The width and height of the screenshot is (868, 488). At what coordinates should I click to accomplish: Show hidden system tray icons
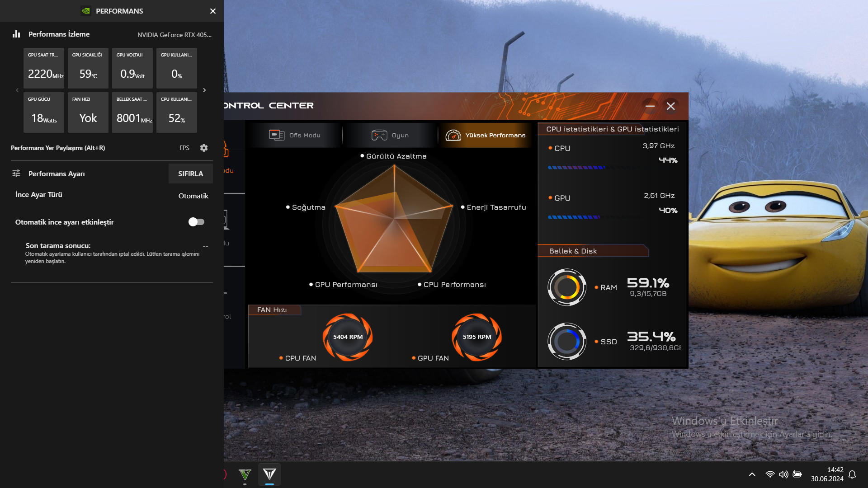(752, 474)
